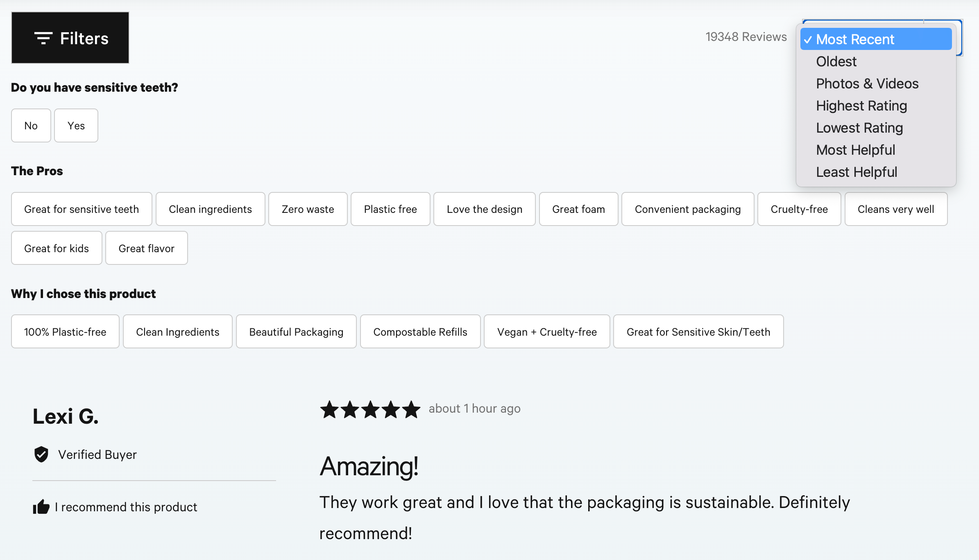The width and height of the screenshot is (979, 560).
Task: Sort reviews by Highest Rating
Action: coord(861,106)
